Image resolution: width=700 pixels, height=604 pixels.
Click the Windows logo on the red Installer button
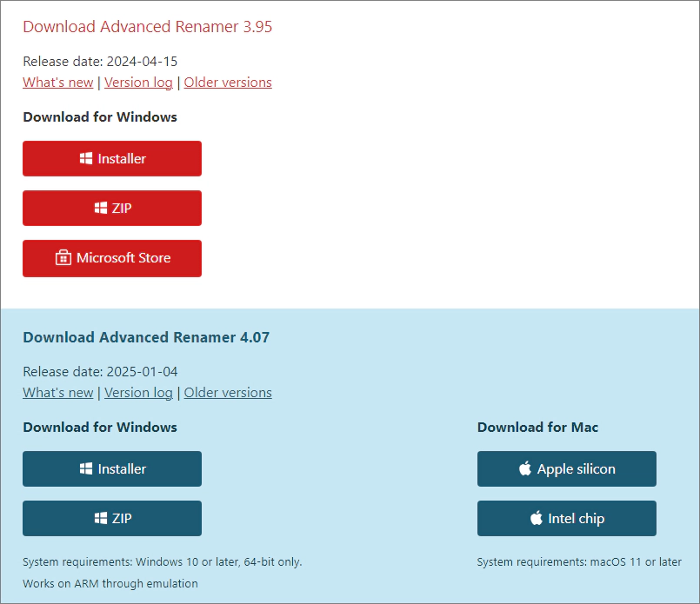[x=86, y=158]
